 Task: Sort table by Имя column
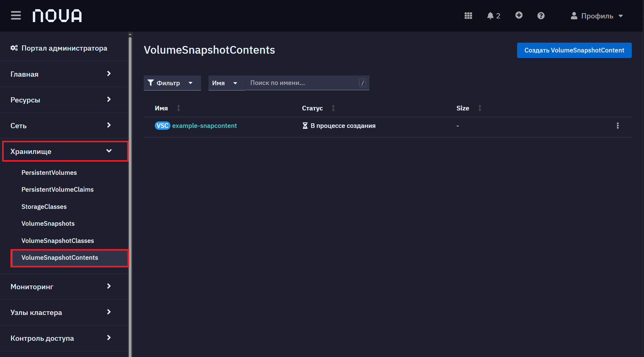[x=168, y=108]
